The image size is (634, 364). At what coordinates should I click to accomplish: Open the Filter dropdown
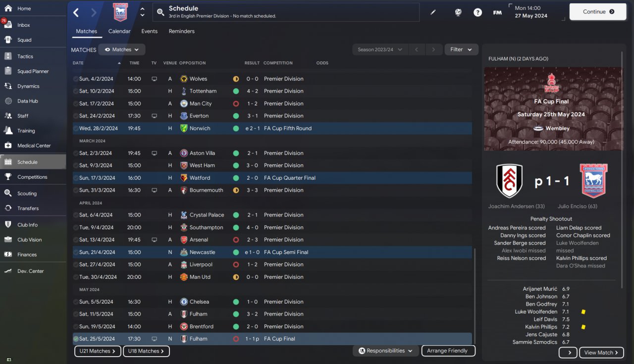click(x=461, y=50)
